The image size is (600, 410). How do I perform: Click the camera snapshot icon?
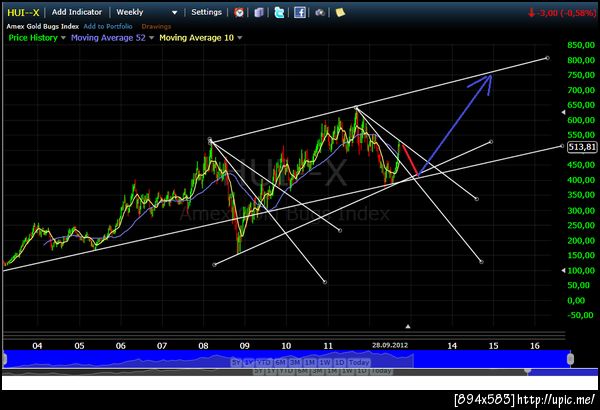320,13
